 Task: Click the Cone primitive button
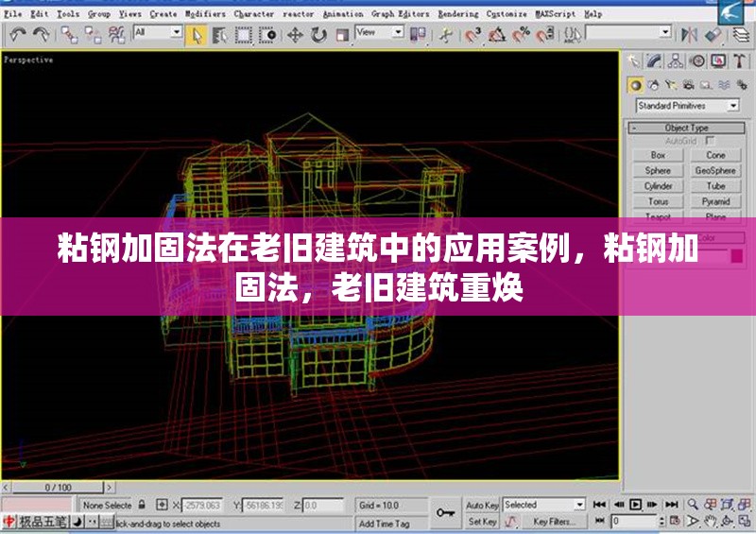pyautogui.click(x=715, y=155)
